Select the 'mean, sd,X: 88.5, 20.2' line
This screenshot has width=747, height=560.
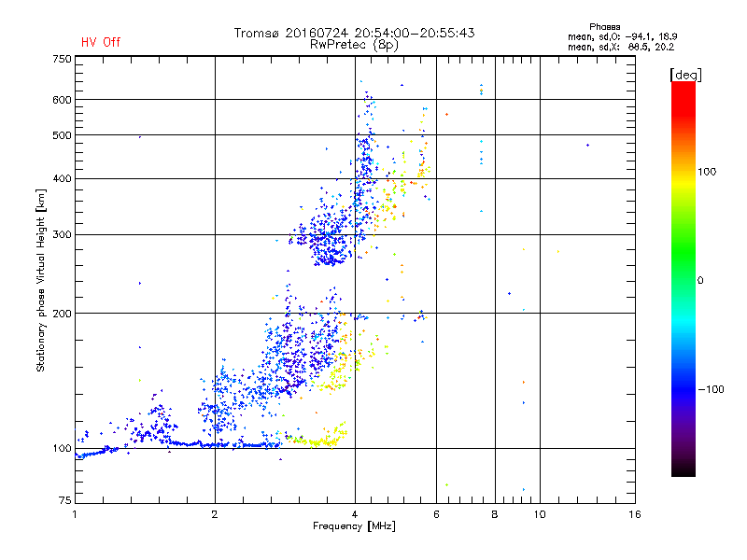621,47
